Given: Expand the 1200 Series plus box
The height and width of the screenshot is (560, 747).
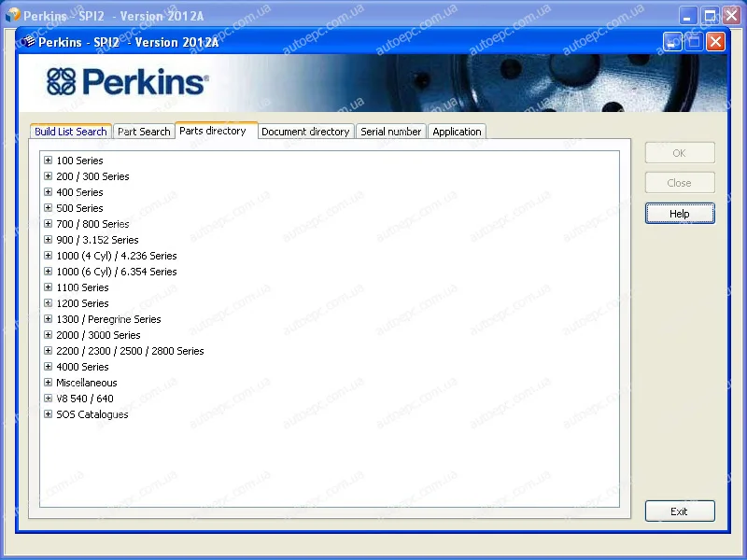Looking at the screenshot, I should [x=49, y=302].
